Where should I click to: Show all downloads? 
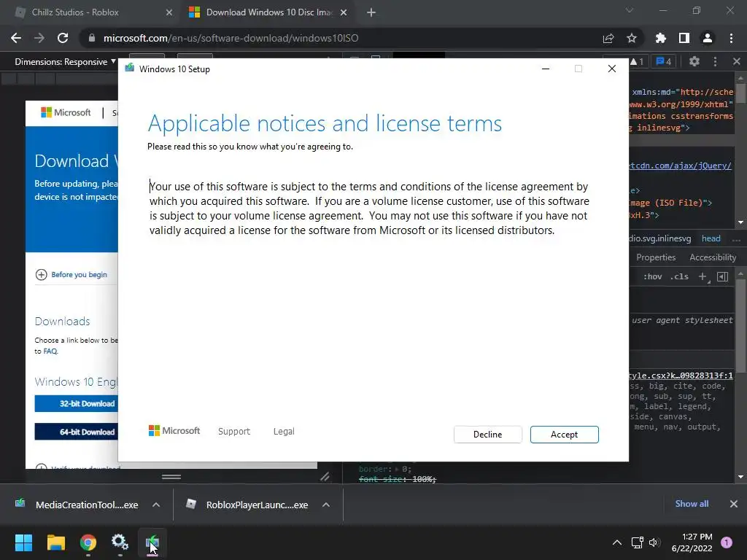point(692,504)
